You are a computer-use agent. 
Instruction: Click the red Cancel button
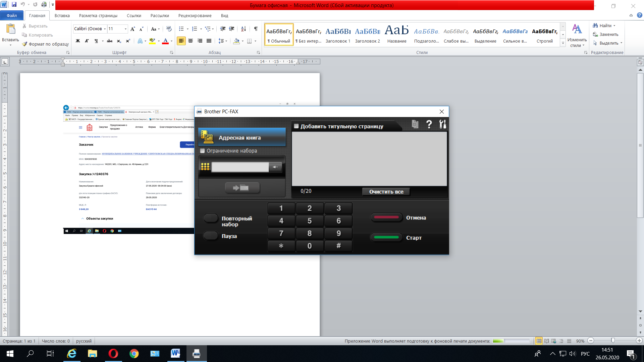[386, 217]
